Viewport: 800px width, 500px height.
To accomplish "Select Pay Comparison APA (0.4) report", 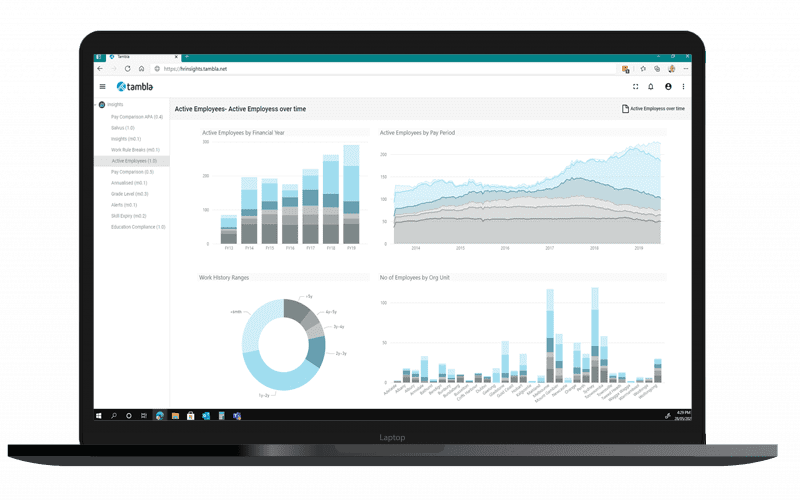I will [x=137, y=117].
